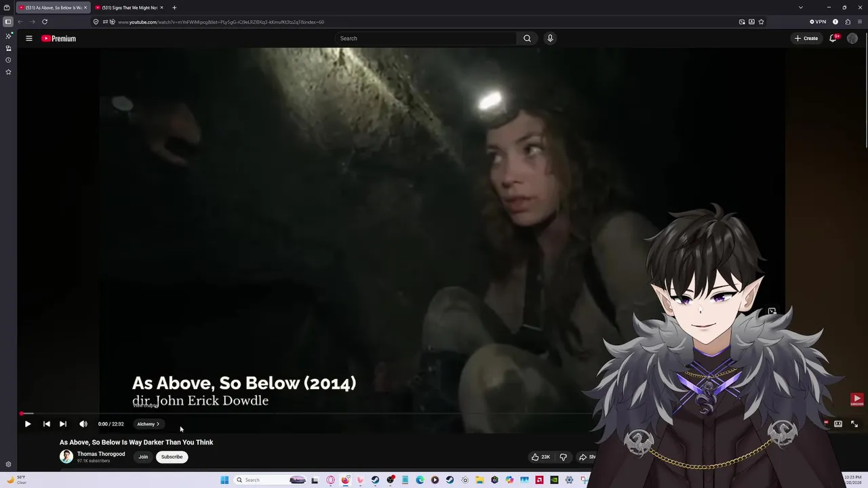868x488 pixels.
Task: Open sidebar history clock icon
Action: pyautogui.click(x=8, y=60)
